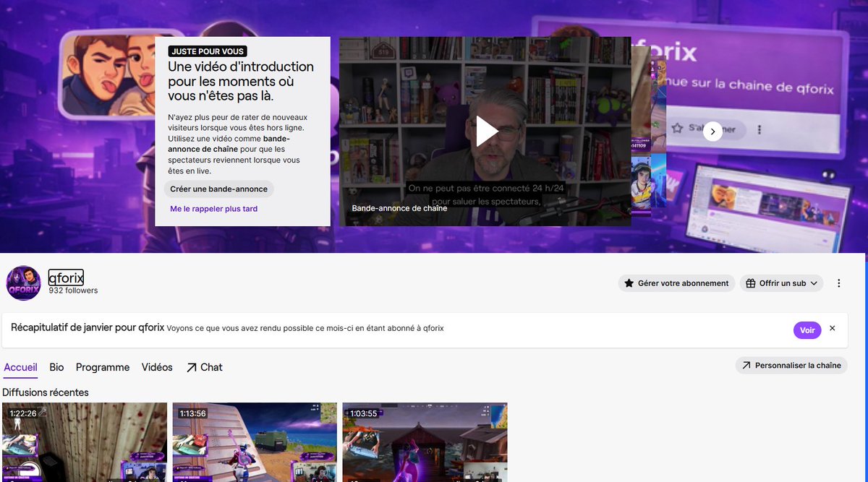Click Personnaliser la chaîne button

pyautogui.click(x=792, y=366)
